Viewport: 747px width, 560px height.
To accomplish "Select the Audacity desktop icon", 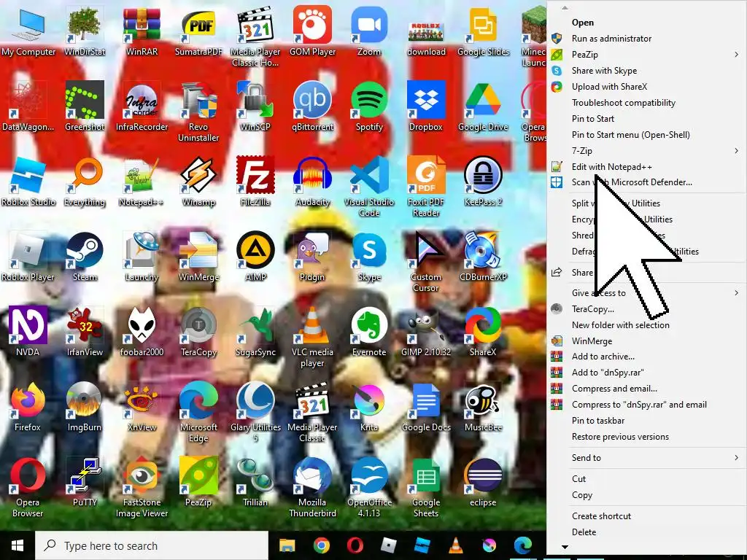I will [x=312, y=182].
